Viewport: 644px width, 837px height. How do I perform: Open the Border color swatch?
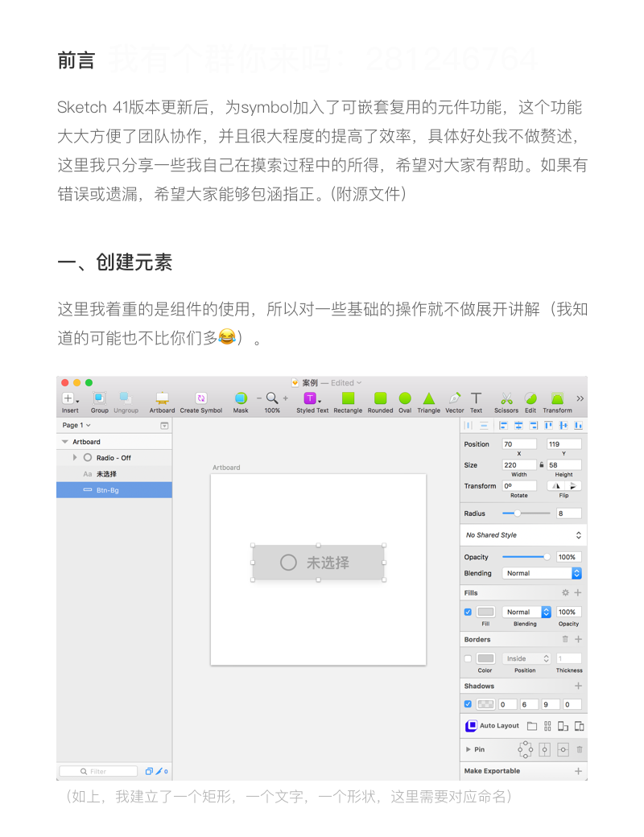(485, 658)
